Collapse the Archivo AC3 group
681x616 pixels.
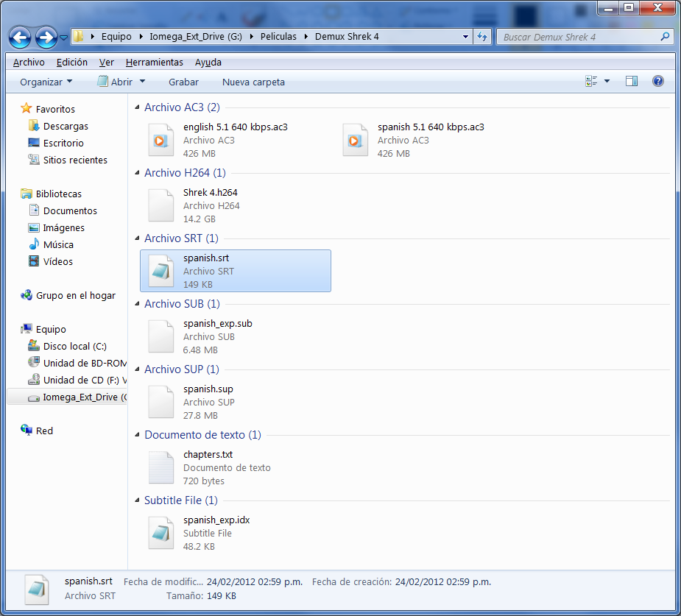(x=137, y=107)
